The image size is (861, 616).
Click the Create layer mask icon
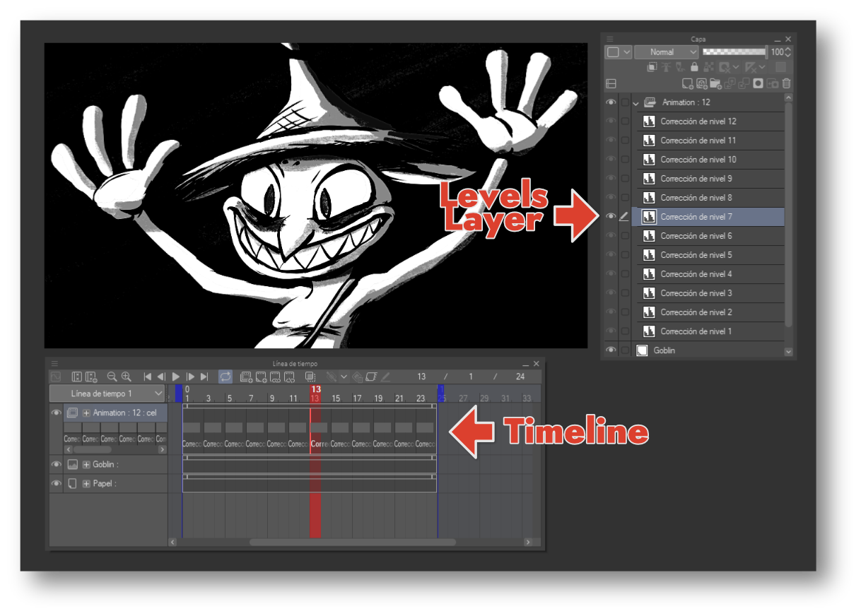(x=758, y=83)
